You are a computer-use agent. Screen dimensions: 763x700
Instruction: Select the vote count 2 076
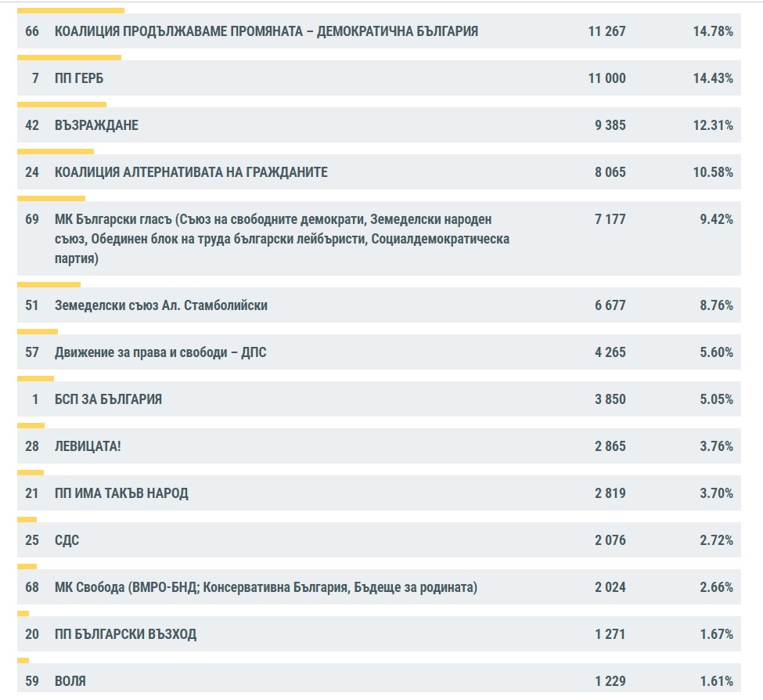click(x=610, y=540)
